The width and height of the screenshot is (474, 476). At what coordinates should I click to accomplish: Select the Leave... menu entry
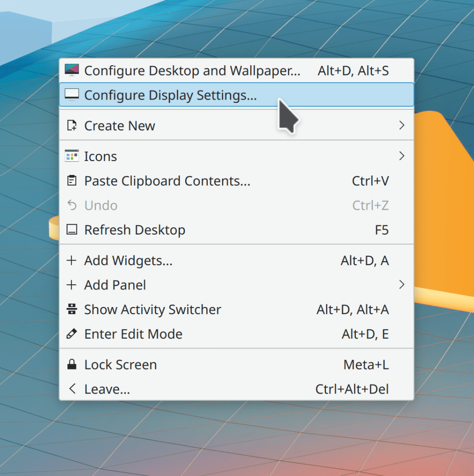click(x=107, y=389)
